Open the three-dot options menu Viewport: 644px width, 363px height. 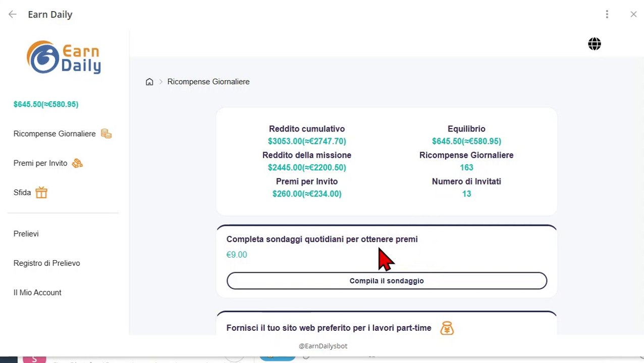[607, 15]
